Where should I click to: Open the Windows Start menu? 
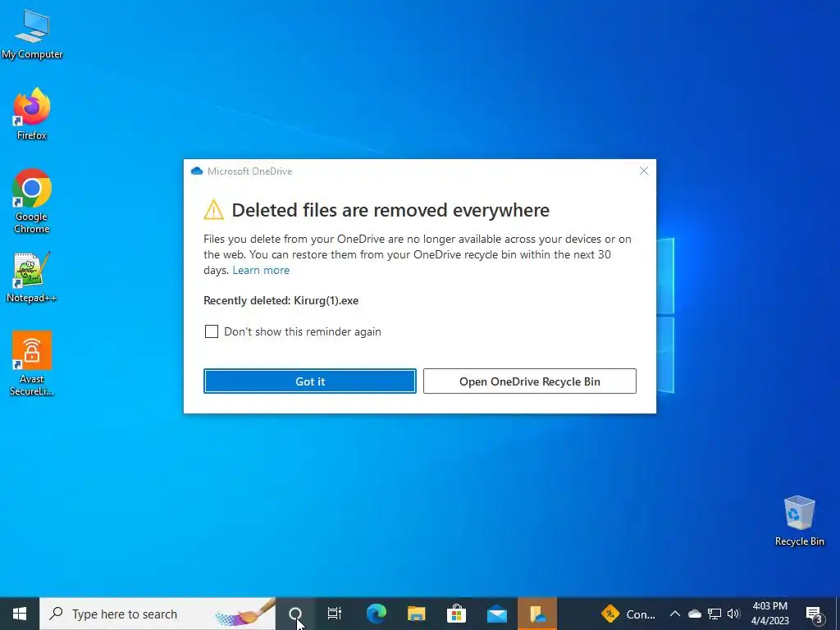click(20, 614)
